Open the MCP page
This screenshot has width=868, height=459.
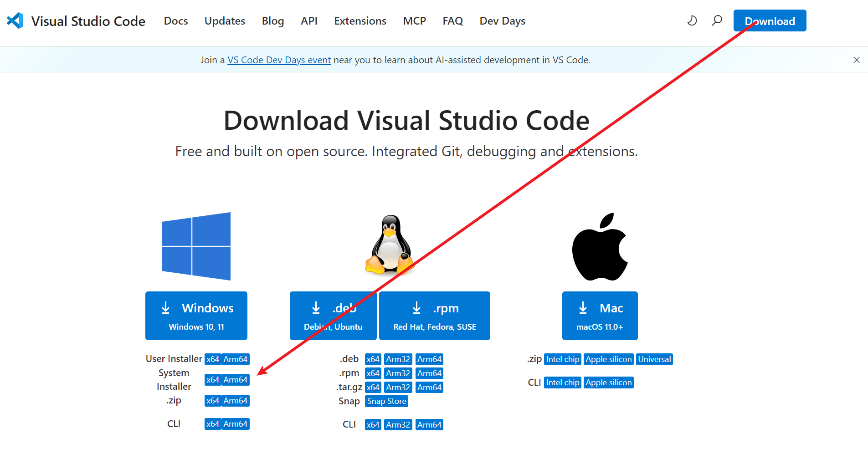pos(415,21)
